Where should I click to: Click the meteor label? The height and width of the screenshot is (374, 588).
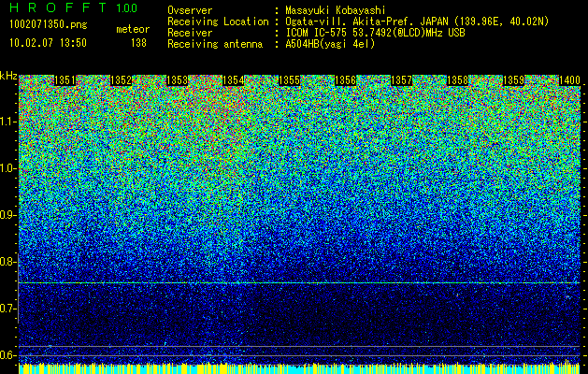click(133, 29)
